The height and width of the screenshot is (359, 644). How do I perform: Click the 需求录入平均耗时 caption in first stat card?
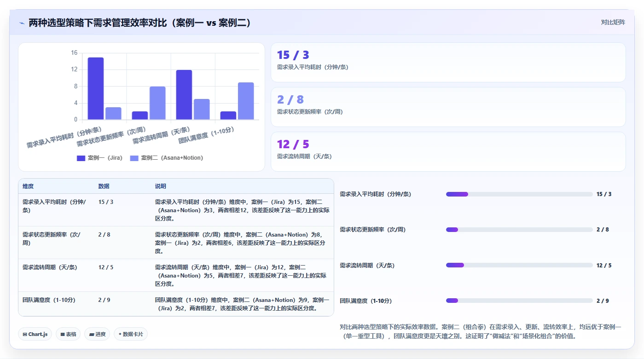[x=313, y=67]
